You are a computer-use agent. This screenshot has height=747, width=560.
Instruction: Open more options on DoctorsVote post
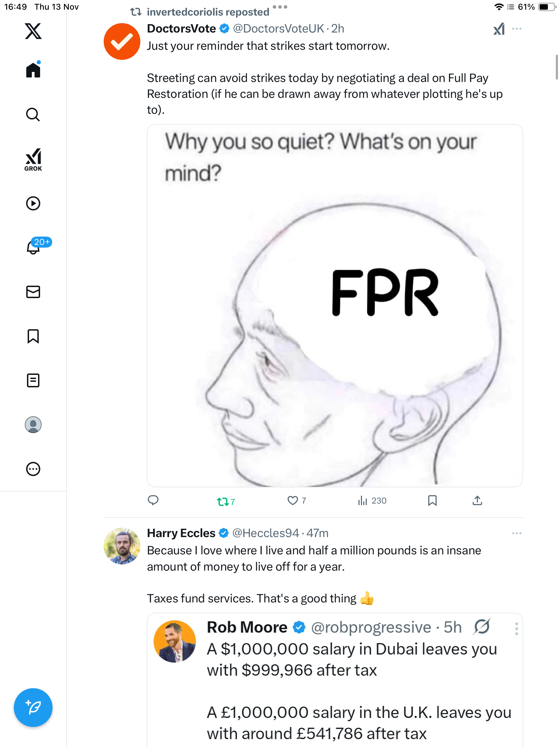point(516,29)
